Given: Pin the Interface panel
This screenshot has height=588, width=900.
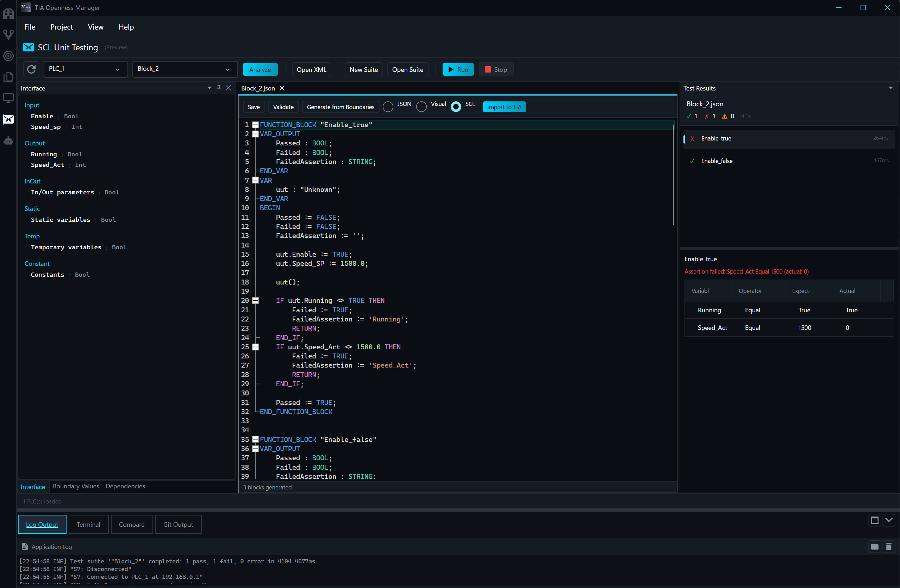Looking at the screenshot, I should (219, 87).
